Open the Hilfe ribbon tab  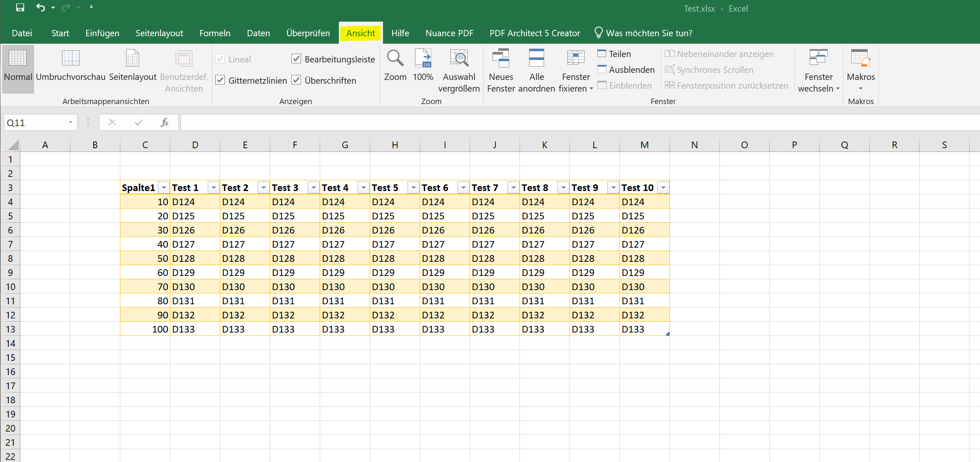click(400, 33)
